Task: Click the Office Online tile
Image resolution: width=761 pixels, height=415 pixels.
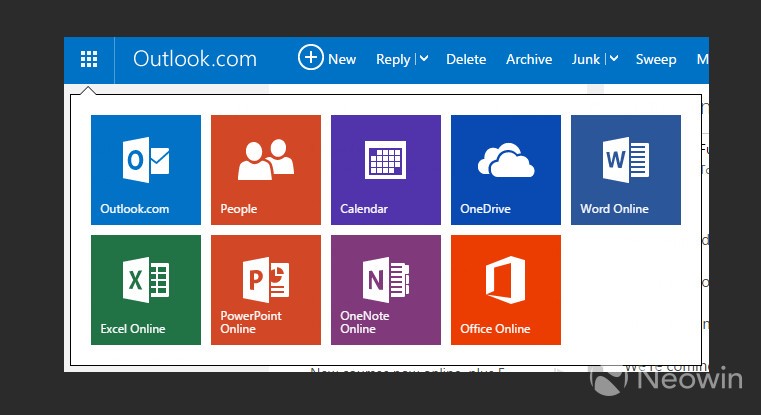Action: tap(506, 290)
